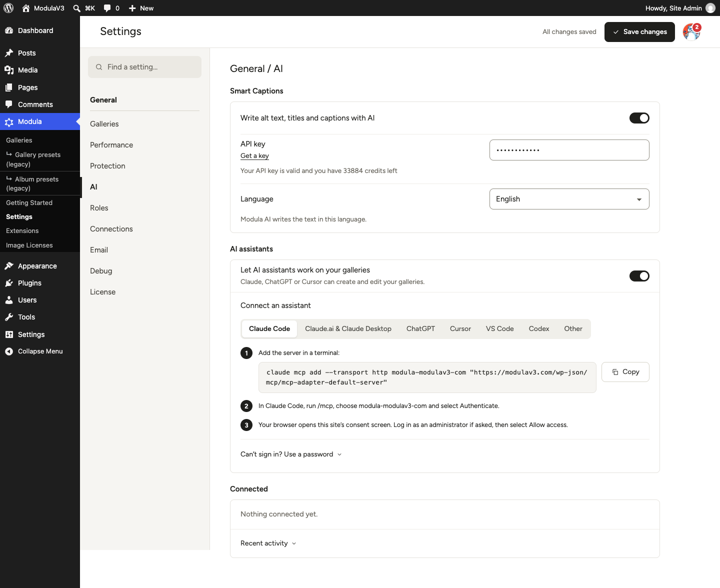720x588 pixels.
Task: Click the Appearance brush icon
Action: (x=9, y=266)
